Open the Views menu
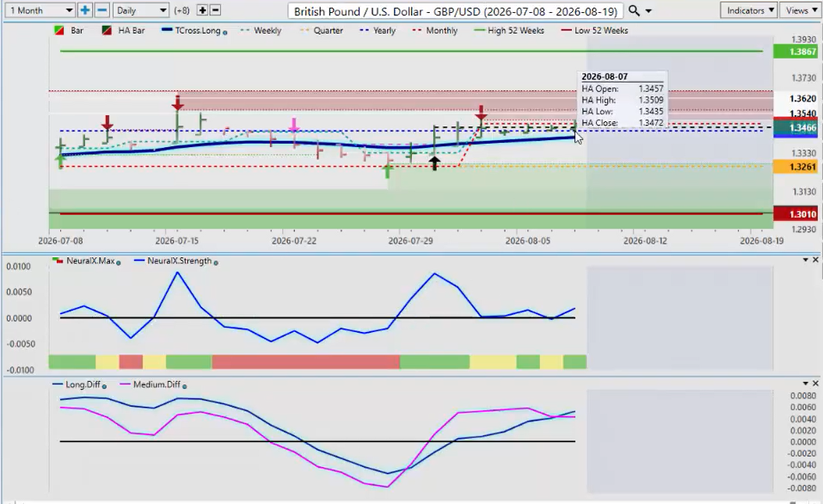This screenshot has height=504, width=823. (801, 10)
